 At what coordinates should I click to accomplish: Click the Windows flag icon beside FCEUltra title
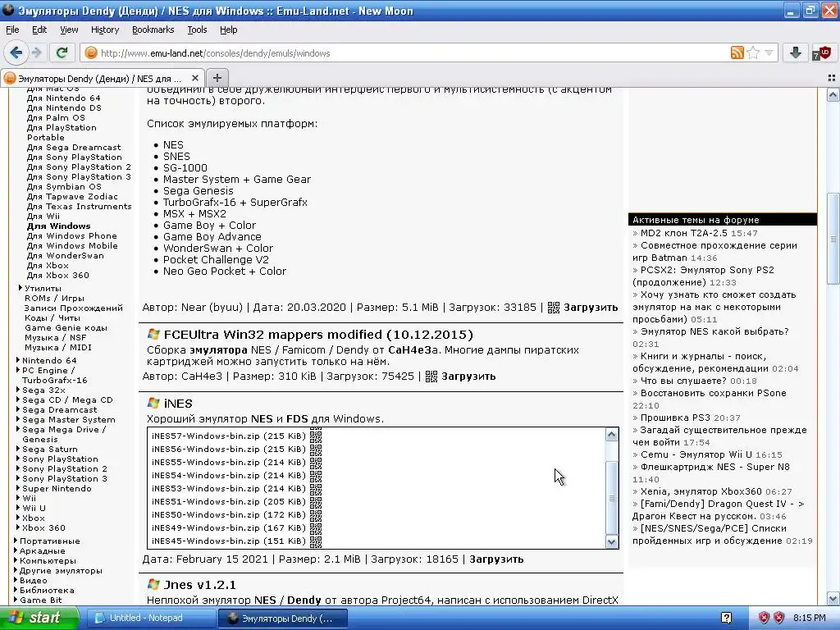point(153,335)
